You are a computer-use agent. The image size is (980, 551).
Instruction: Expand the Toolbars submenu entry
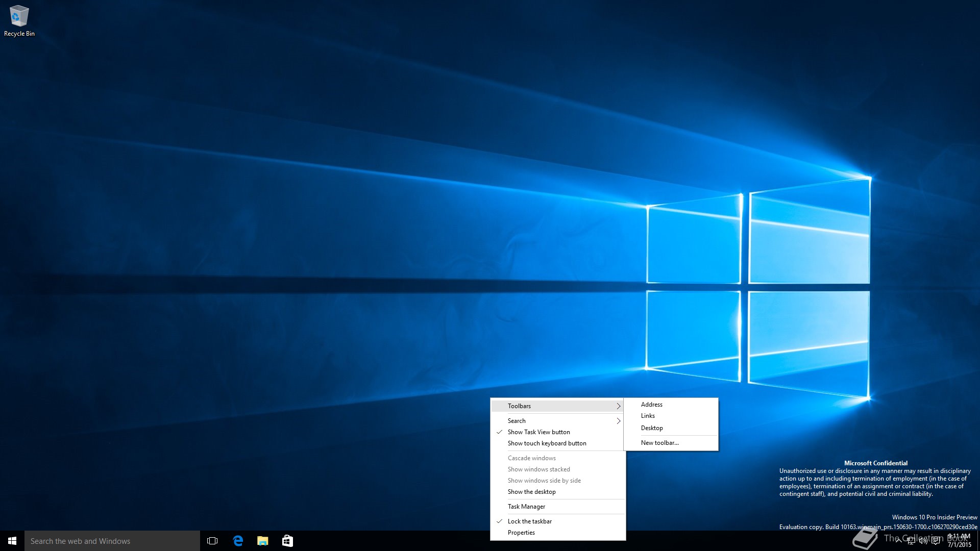click(x=557, y=406)
